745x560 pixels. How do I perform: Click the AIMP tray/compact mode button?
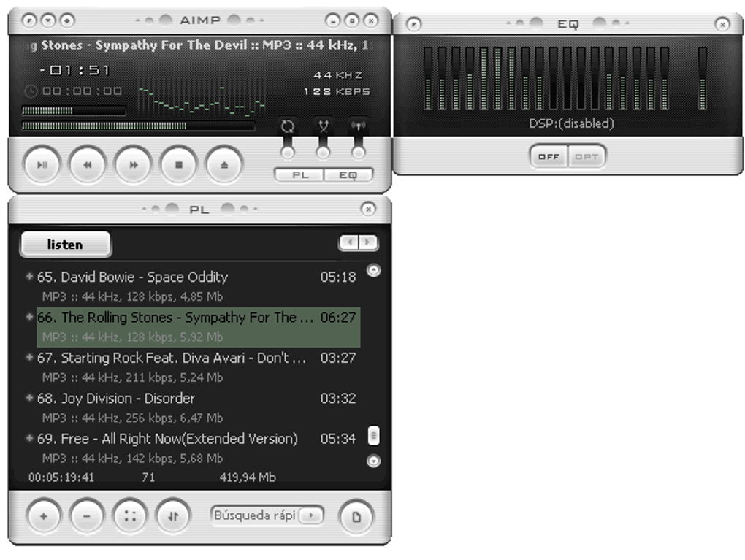[351, 21]
